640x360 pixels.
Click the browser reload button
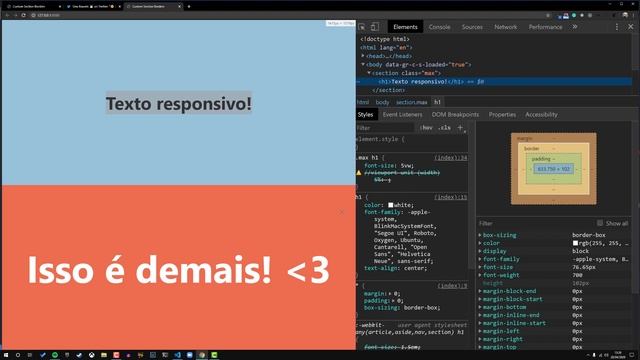tap(24, 15)
